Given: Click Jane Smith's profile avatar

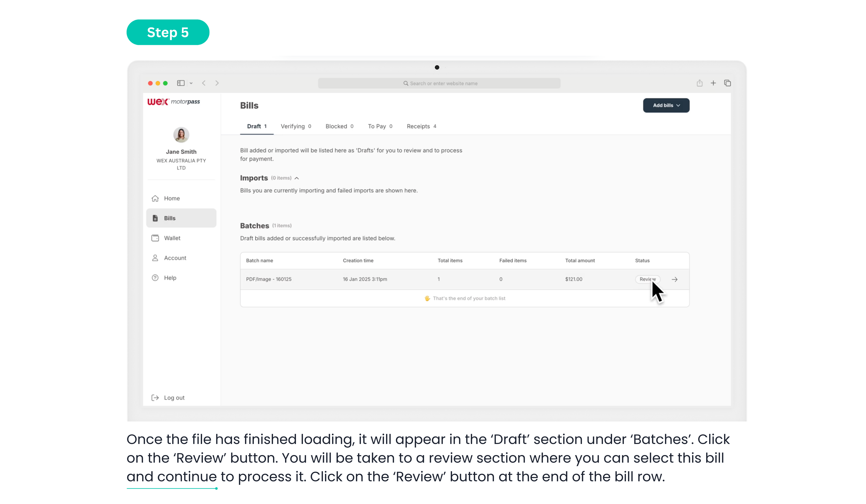Looking at the screenshot, I should [181, 135].
